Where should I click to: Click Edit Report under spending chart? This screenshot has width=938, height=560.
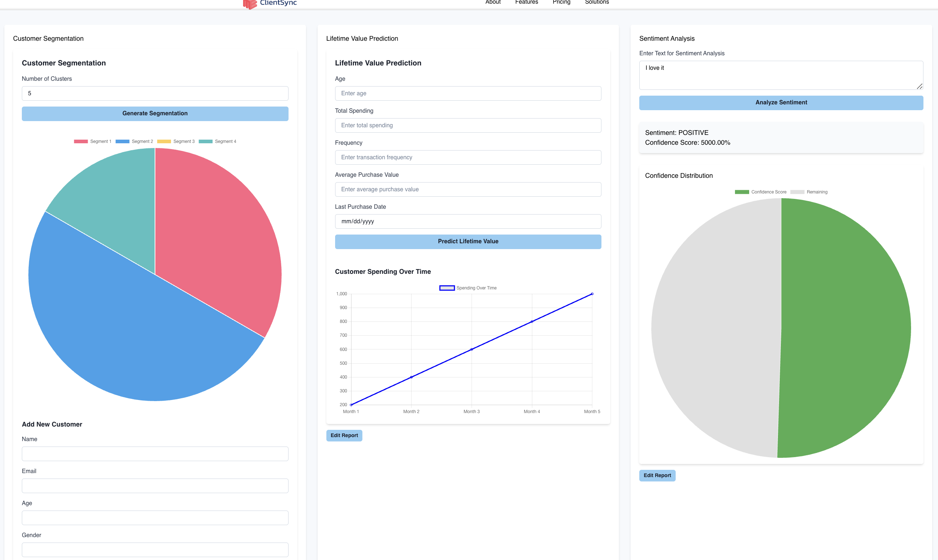(344, 436)
